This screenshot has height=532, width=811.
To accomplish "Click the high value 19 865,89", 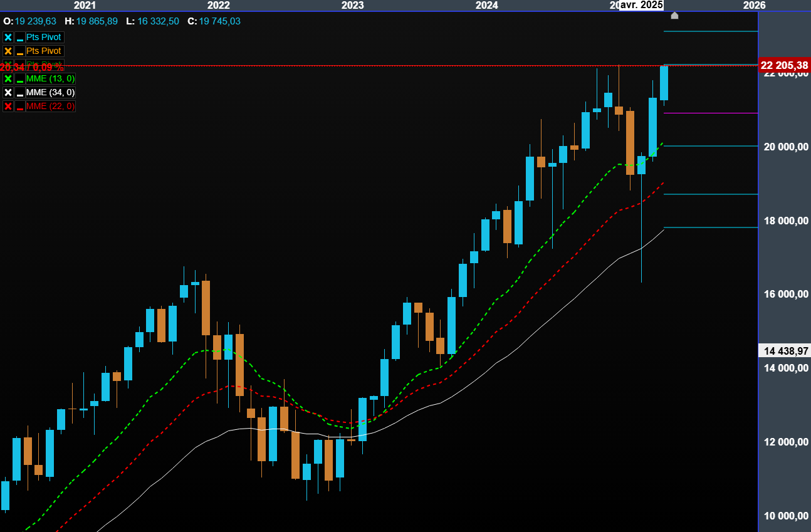I will click(x=97, y=21).
